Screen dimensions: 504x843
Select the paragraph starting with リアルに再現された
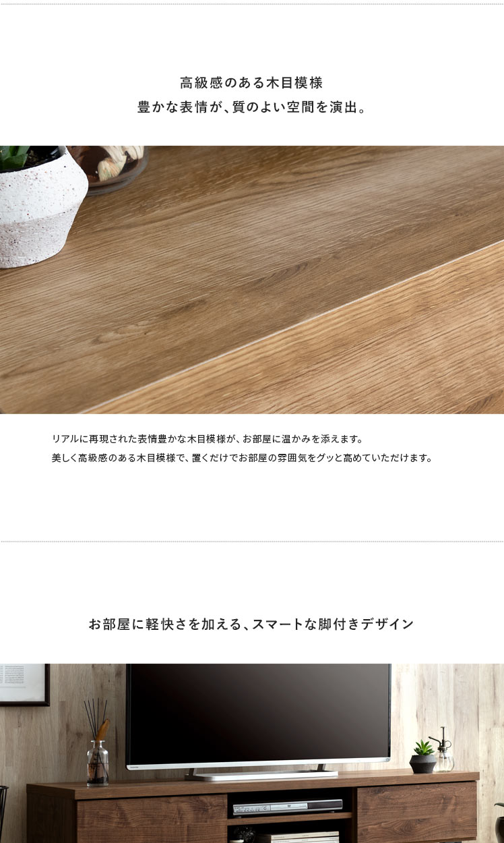tap(208, 439)
